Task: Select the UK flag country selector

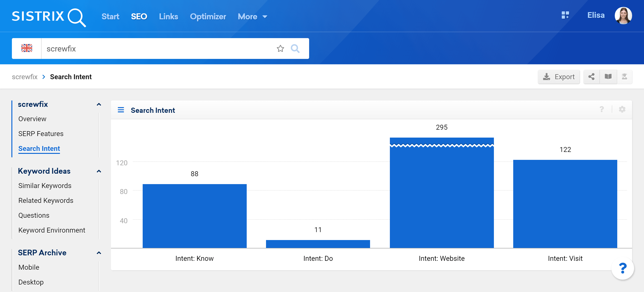Action: tap(27, 48)
